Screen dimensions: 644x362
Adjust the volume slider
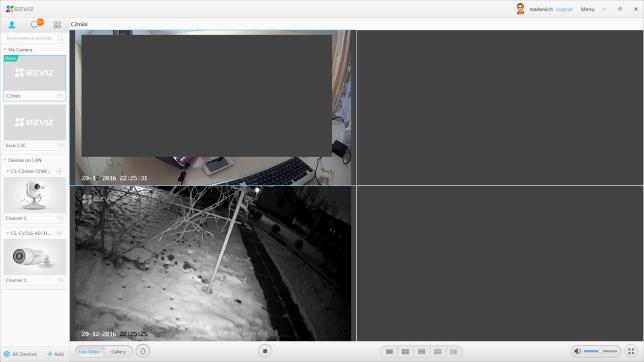click(600, 351)
